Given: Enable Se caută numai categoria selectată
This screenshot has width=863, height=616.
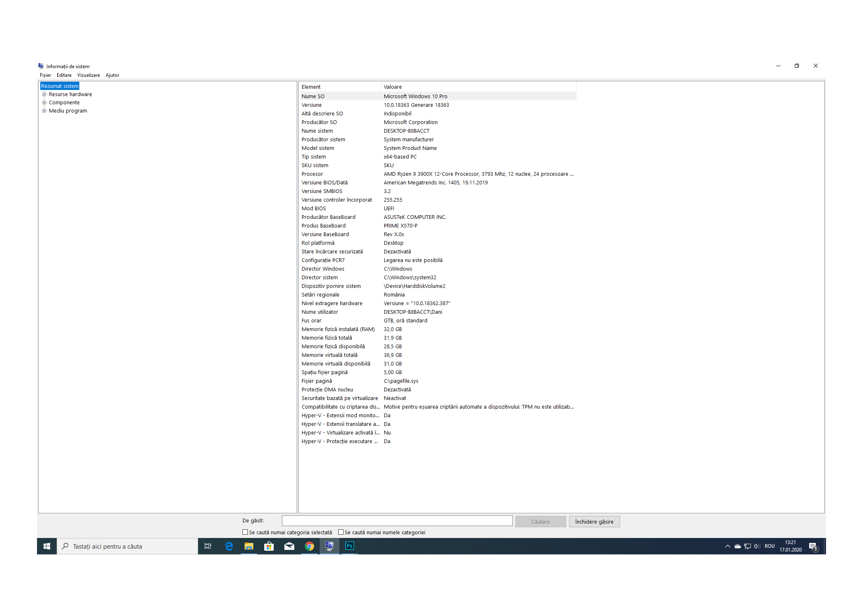Looking at the screenshot, I should pos(245,532).
